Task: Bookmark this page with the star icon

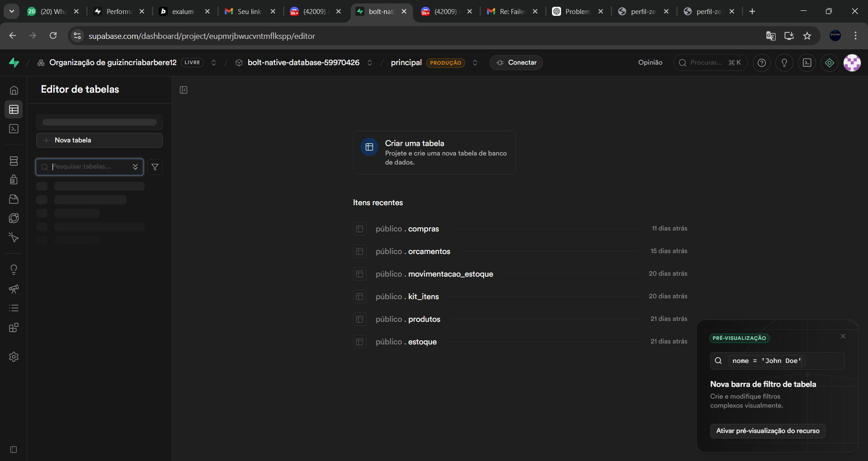Action: pos(807,36)
